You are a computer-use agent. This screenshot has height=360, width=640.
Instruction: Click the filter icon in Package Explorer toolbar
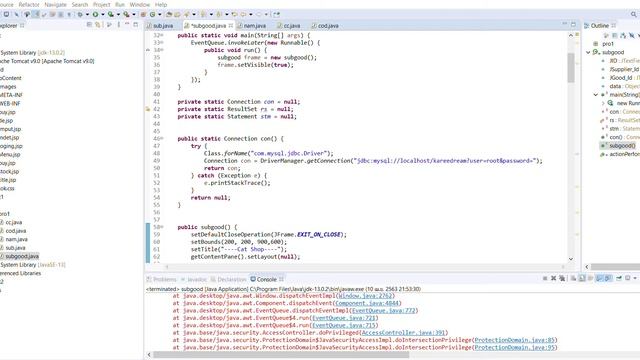pyautogui.click(x=109, y=25)
